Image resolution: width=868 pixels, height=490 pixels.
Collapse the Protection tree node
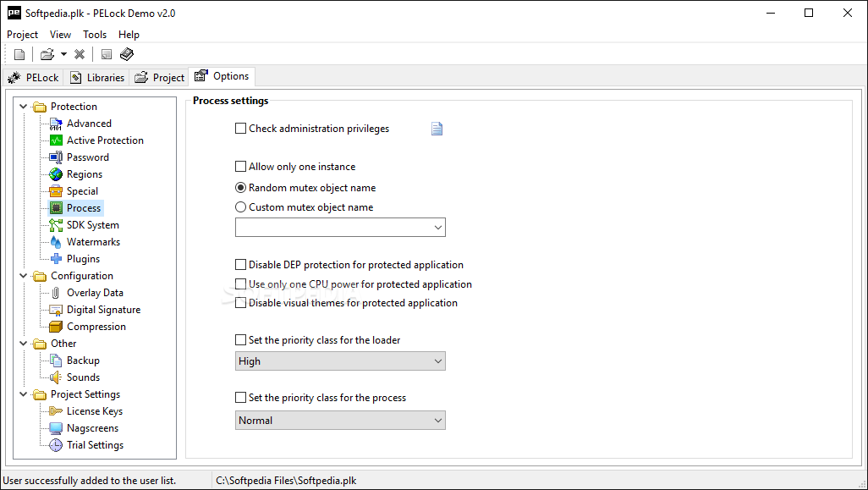23,107
